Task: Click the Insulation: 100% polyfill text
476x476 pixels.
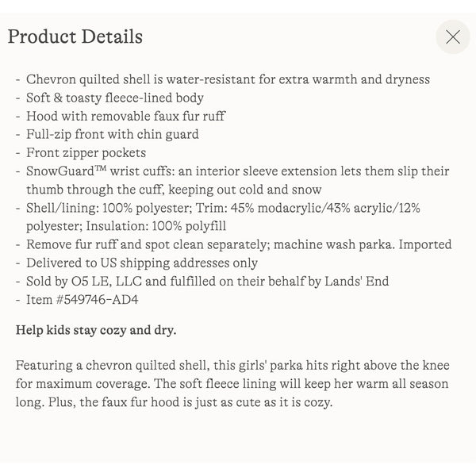Action: pyautogui.click(x=156, y=226)
